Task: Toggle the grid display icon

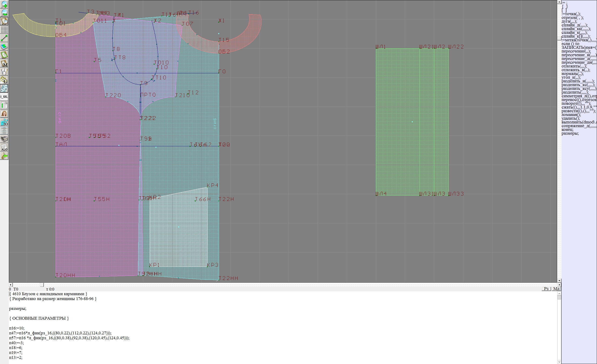Action: [4, 30]
